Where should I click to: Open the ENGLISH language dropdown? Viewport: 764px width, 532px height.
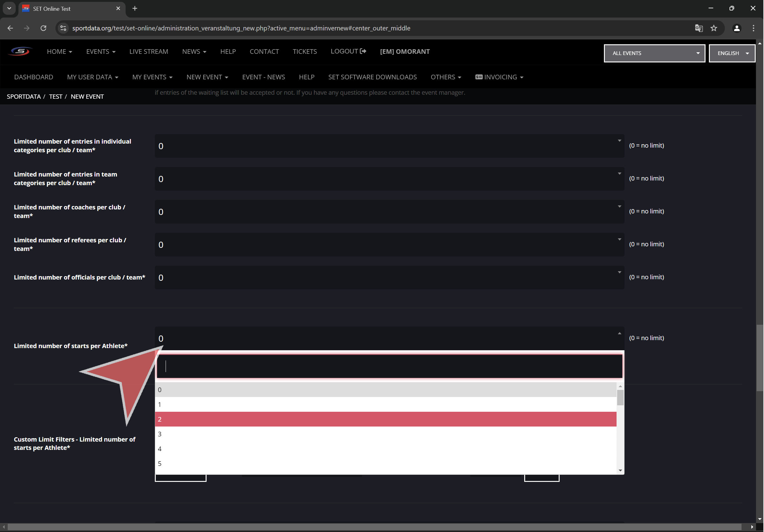[732, 53]
